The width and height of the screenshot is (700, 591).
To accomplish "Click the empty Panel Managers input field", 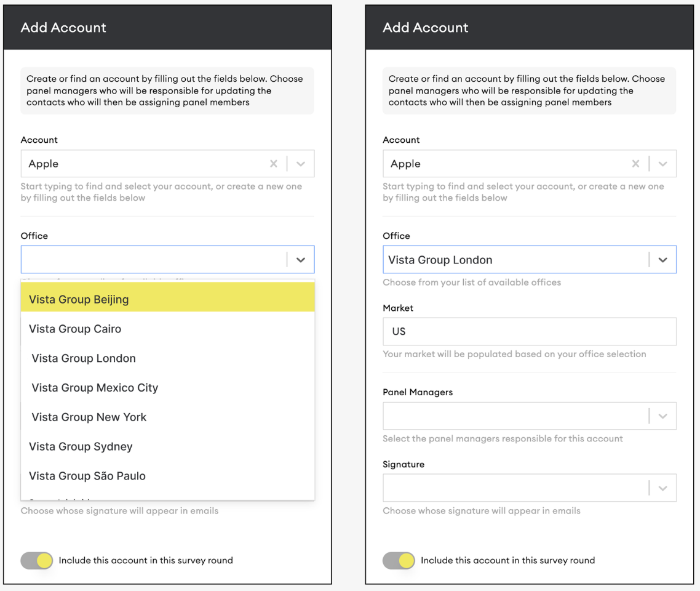I will pyautogui.click(x=515, y=416).
